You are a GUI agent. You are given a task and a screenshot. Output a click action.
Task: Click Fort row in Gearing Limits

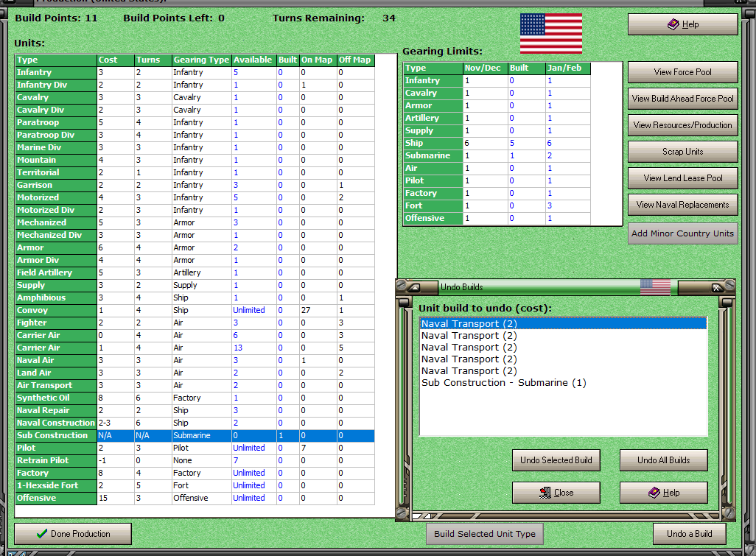tap(497, 205)
